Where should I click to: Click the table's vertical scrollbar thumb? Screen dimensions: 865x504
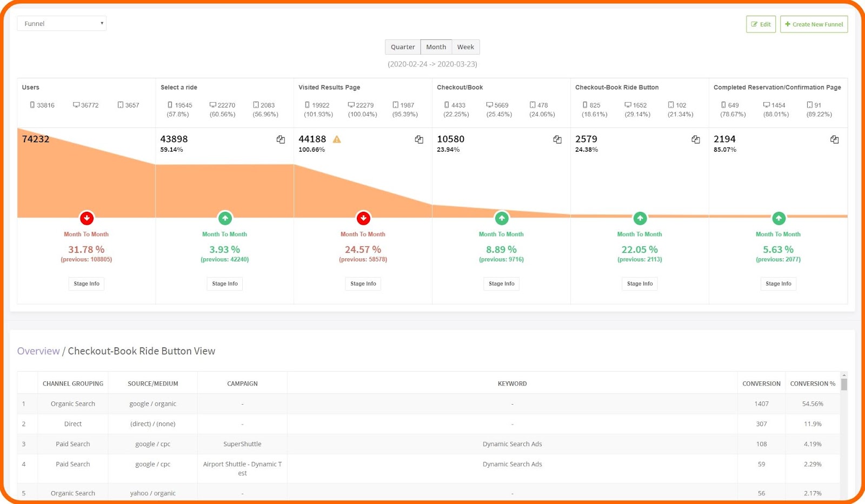tap(844, 384)
